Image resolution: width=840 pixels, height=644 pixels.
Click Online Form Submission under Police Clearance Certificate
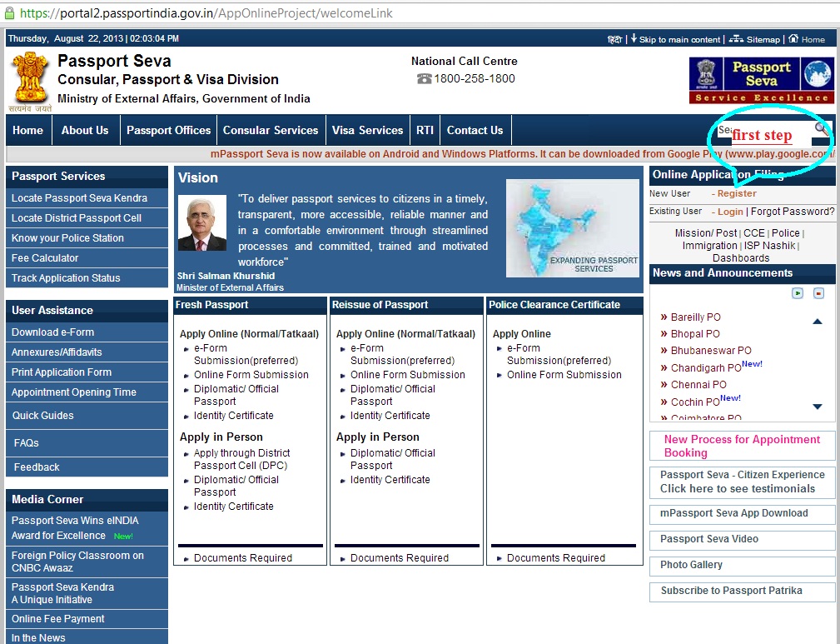click(x=564, y=375)
